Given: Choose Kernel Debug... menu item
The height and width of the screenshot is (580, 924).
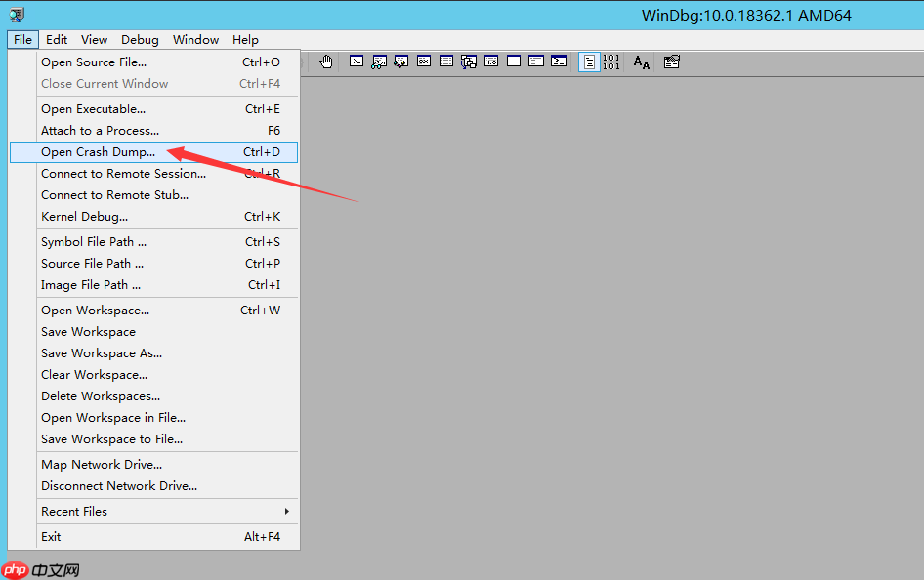Looking at the screenshot, I should [153, 217].
